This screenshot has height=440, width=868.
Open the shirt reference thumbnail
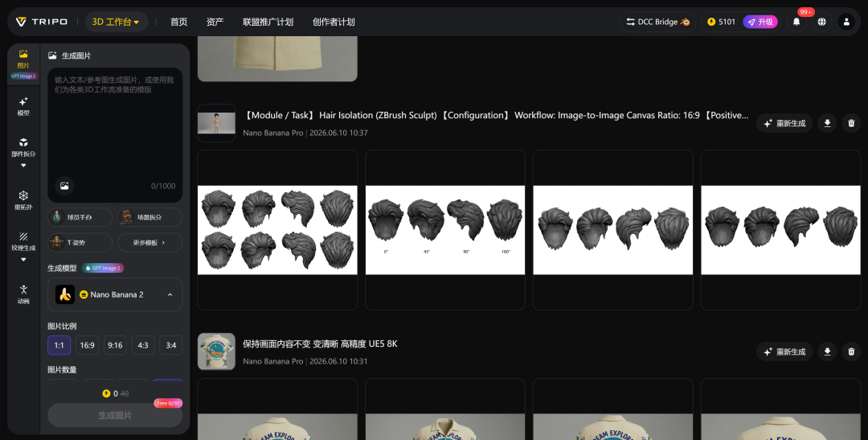tap(216, 352)
